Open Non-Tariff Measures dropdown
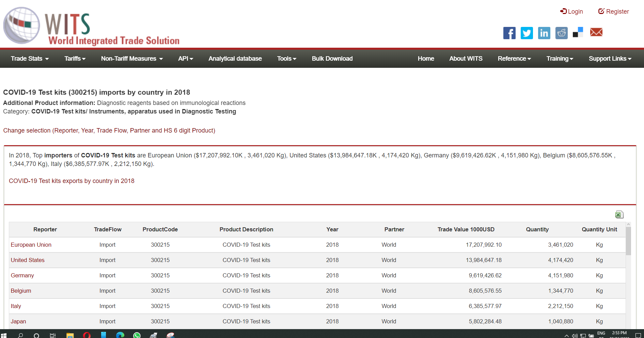This screenshot has width=644, height=338. [x=132, y=59]
